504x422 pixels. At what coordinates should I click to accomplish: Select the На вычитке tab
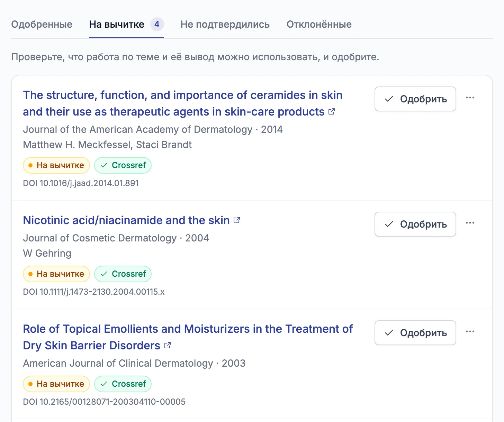click(127, 24)
